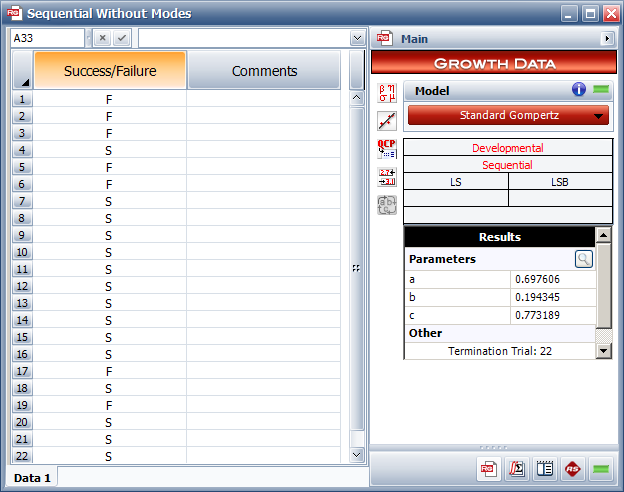Select the Success/Failure column header
Viewport: 624px width, 492px height.
[x=110, y=71]
